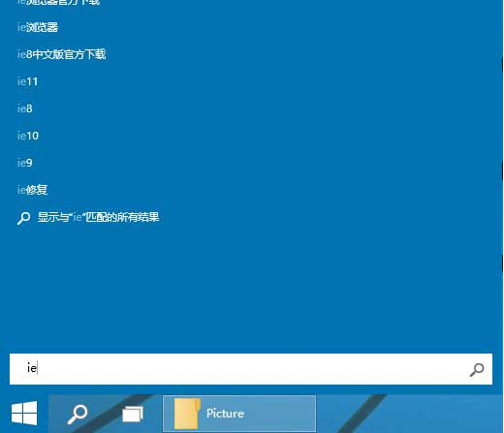Viewport: 504px width, 433px height.
Task: Select the "ie8" search suggestion
Action: (25, 108)
